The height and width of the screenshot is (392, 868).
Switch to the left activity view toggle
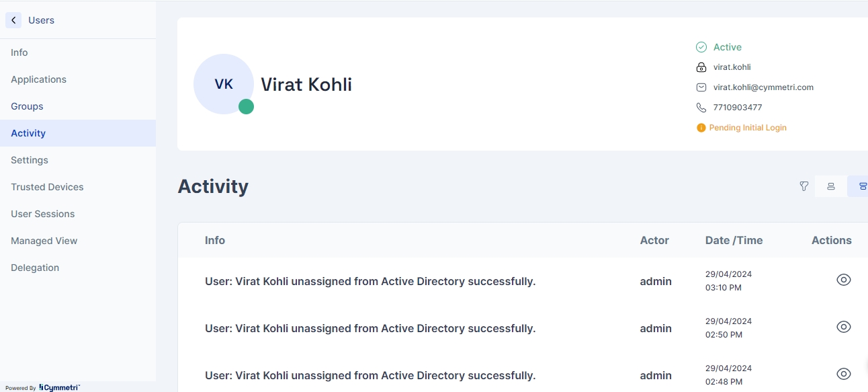click(x=831, y=186)
